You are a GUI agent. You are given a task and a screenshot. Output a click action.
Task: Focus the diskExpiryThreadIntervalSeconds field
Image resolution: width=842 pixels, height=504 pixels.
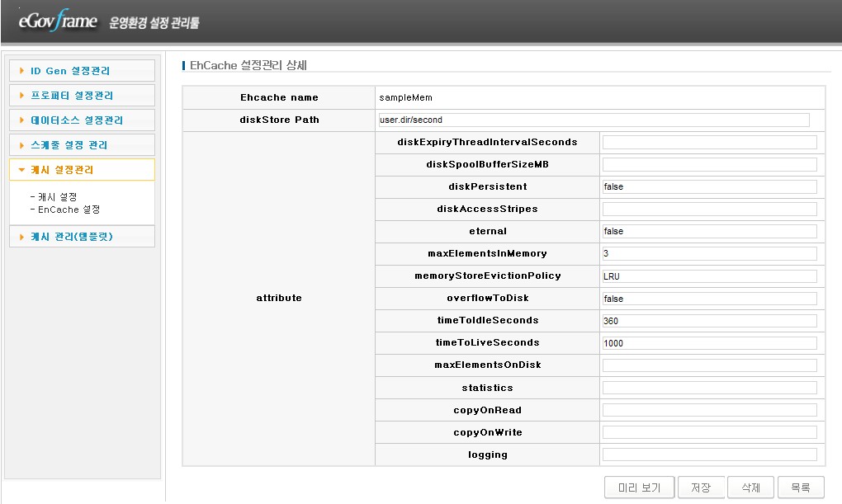pyautogui.click(x=708, y=142)
